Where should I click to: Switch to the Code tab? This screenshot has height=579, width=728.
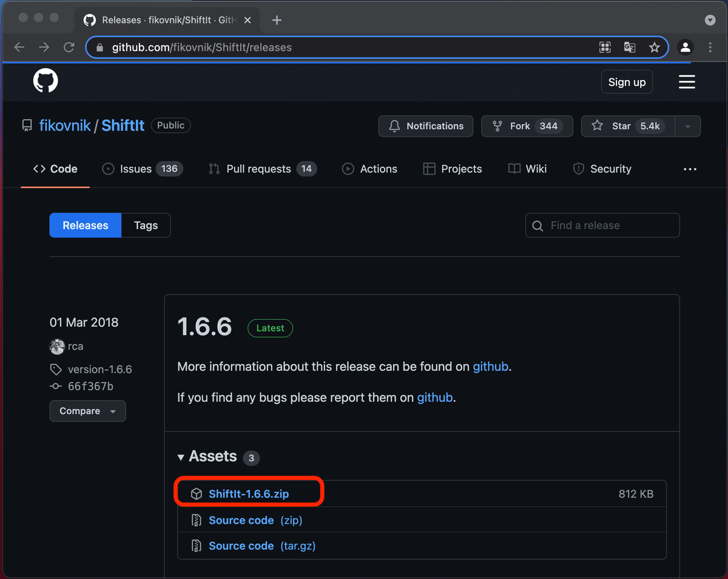[55, 169]
